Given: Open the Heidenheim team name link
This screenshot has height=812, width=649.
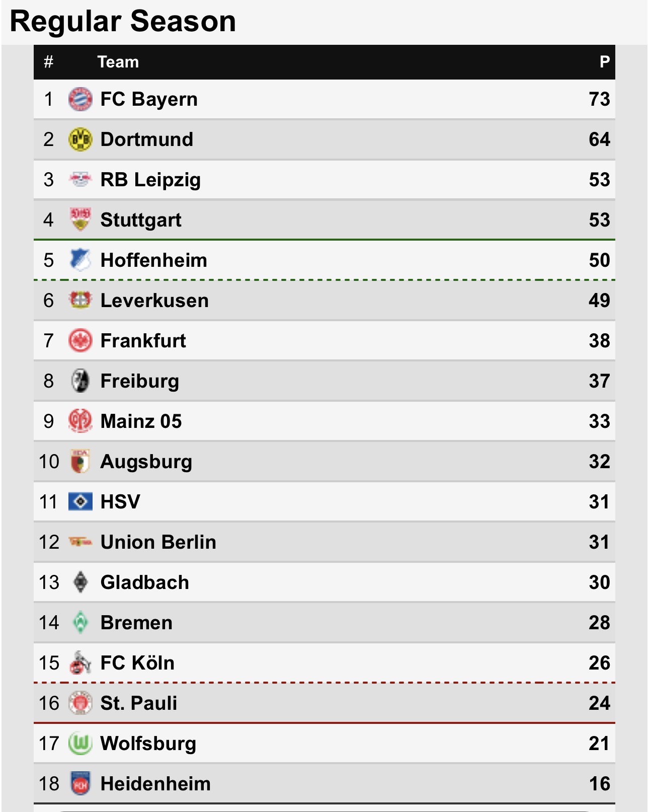Looking at the screenshot, I should pyautogui.click(x=155, y=784).
